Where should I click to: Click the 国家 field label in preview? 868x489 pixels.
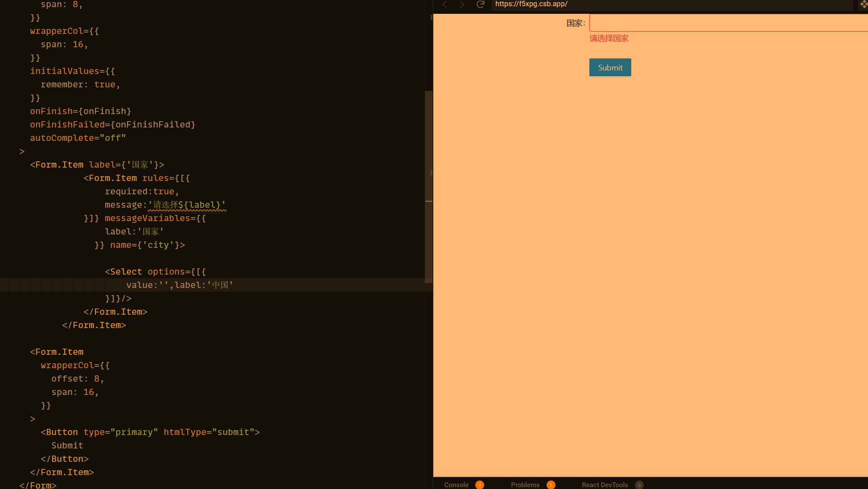(575, 23)
